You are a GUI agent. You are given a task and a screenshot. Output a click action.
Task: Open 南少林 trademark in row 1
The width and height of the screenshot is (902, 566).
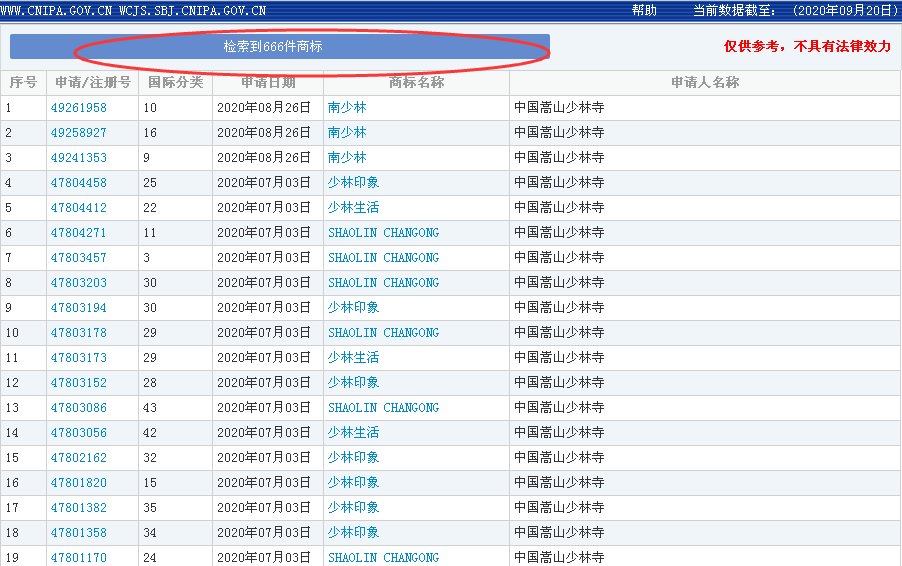click(x=347, y=108)
